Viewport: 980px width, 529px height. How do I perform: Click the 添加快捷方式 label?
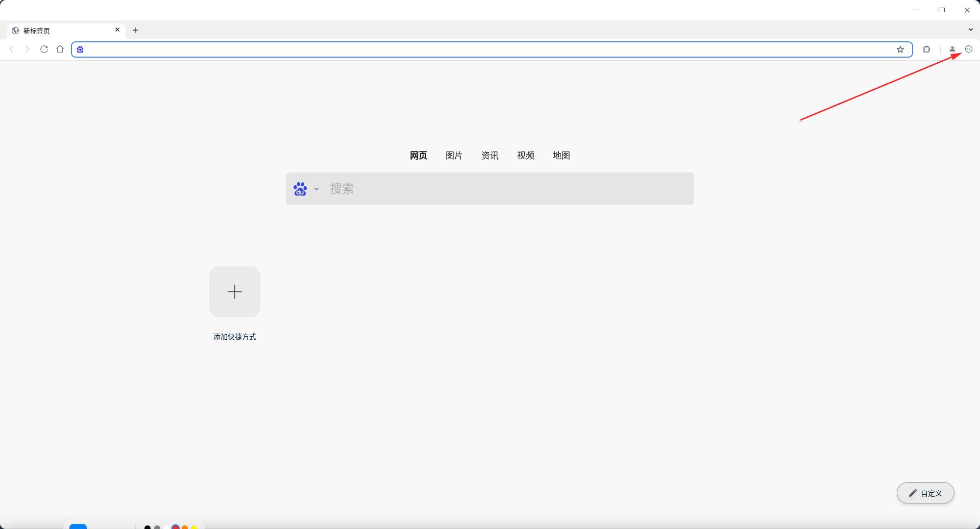pyautogui.click(x=235, y=337)
